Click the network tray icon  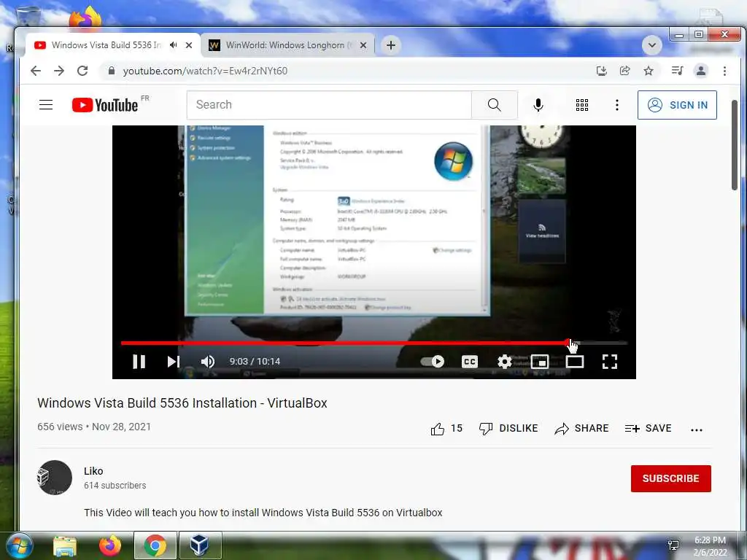click(673, 545)
